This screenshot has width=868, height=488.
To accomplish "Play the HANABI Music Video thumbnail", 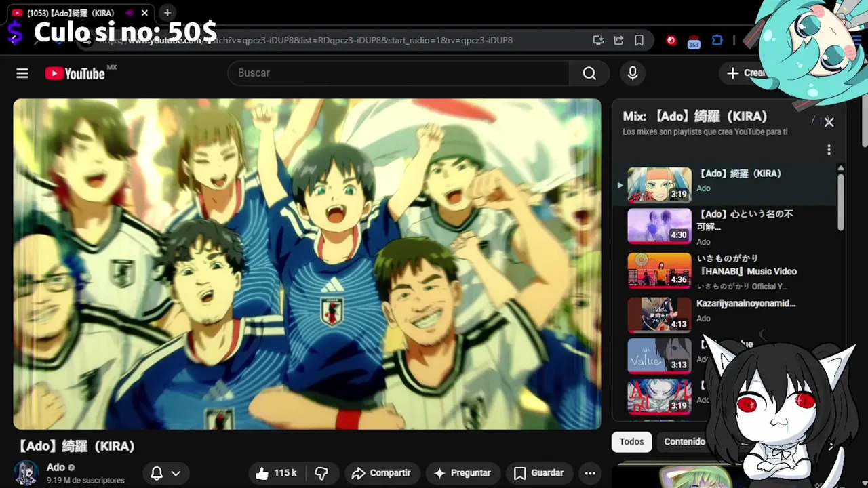I will click(659, 270).
